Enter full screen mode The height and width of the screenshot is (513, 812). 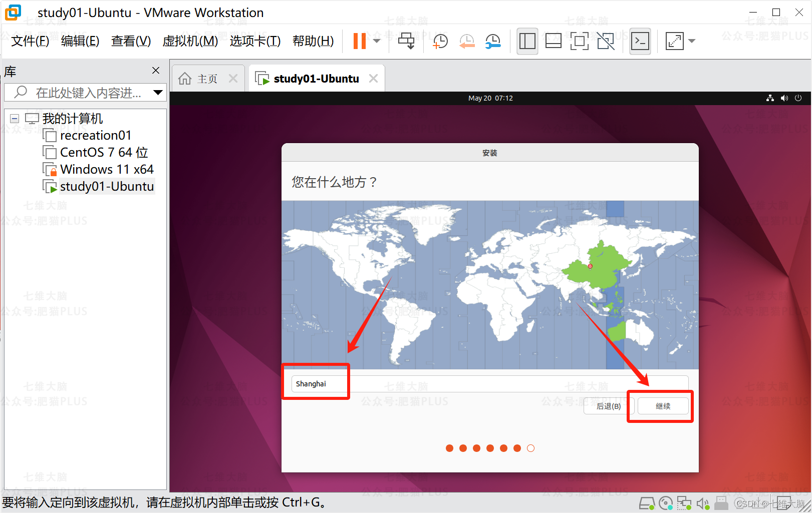pos(579,41)
